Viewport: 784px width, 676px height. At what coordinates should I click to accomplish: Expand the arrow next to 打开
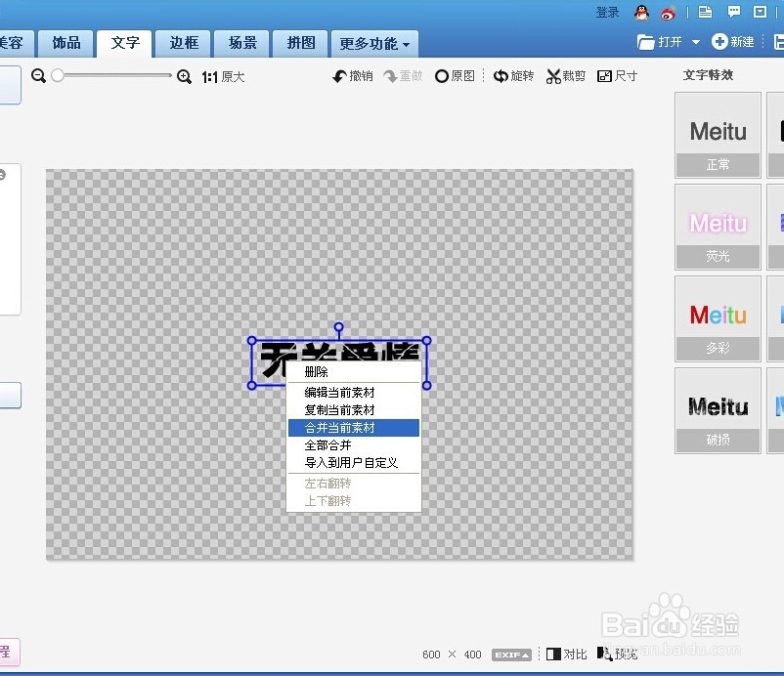coord(695,42)
